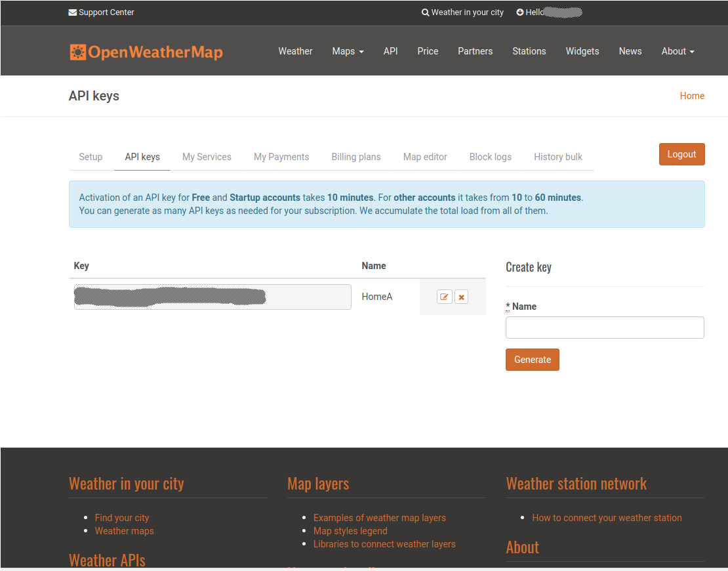The height and width of the screenshot is (571, 728).
Task: Expand the About dropdown in navbar
Action: click(677, 51)
